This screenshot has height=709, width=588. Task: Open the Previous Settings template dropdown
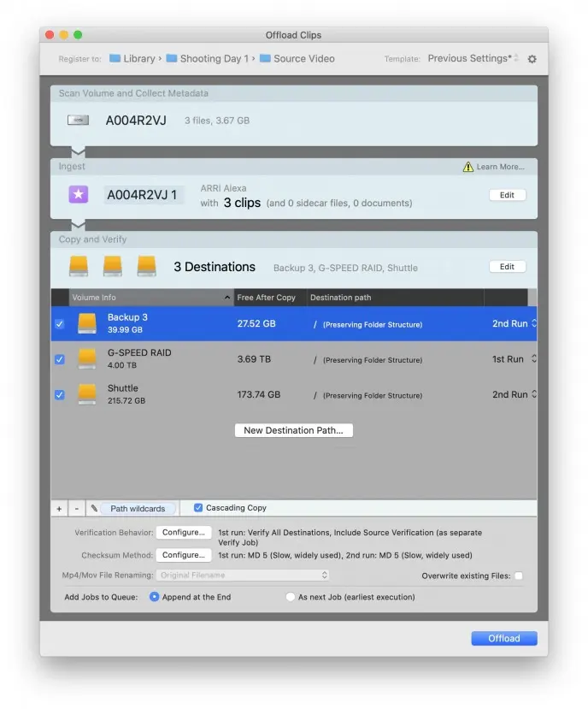pyautogui.click(x=473, y=59)
